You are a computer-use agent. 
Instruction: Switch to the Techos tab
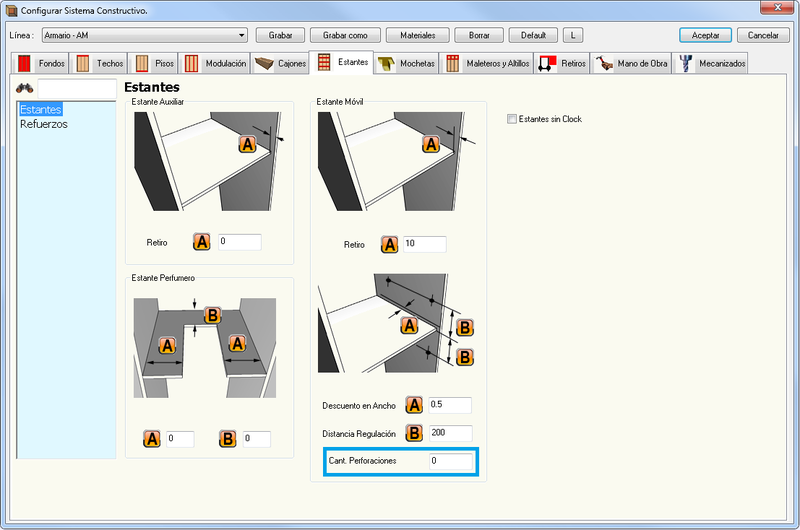[x=100, y=63]
